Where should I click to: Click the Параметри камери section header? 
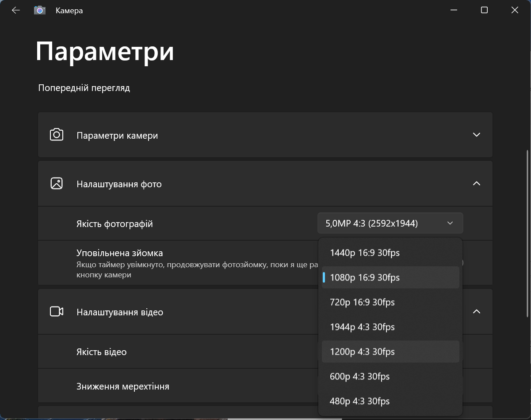pos(265,135)
